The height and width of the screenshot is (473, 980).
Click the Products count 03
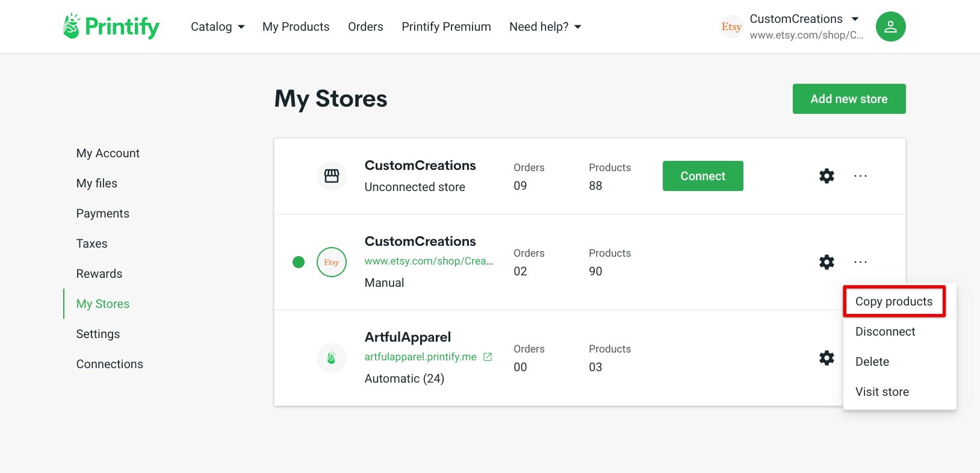[595, 367]
